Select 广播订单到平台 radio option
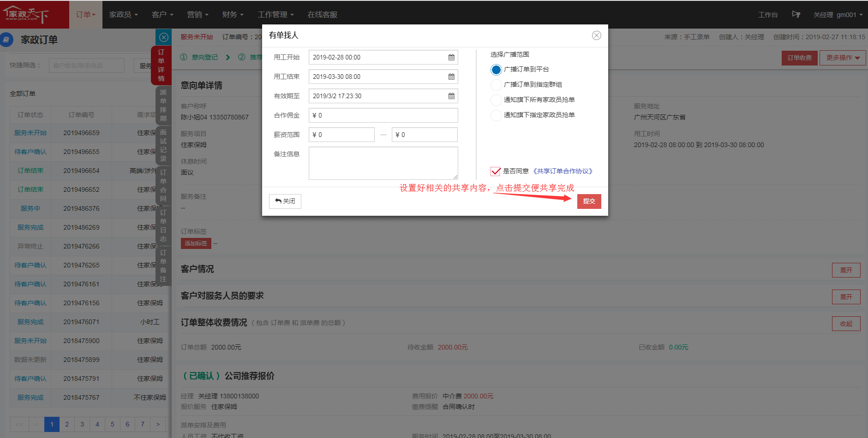This screenshot has width=868, height=438. click(x=496, y=70)
